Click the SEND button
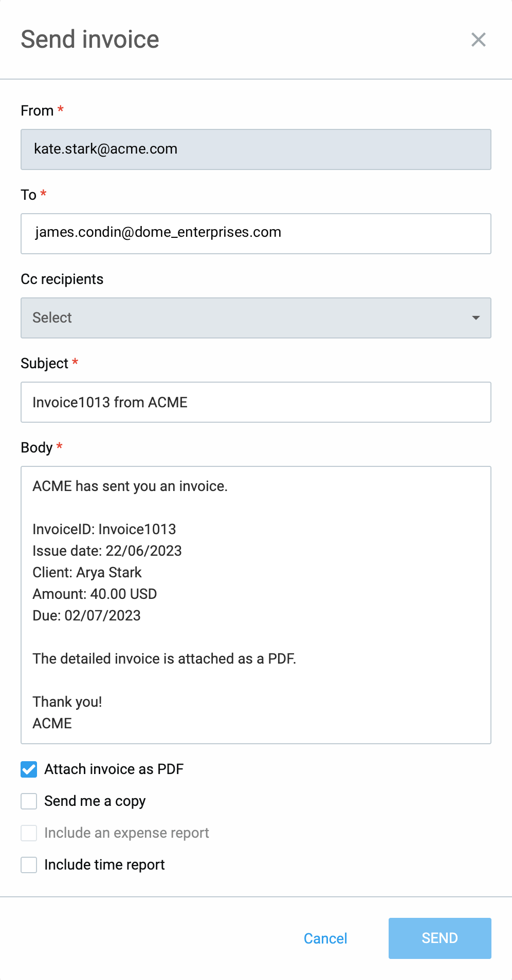 [x=440, y=938]
